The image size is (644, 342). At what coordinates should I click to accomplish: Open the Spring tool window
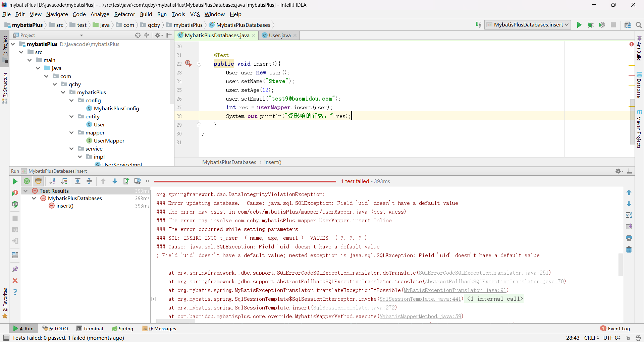click(x=122, y=329)
